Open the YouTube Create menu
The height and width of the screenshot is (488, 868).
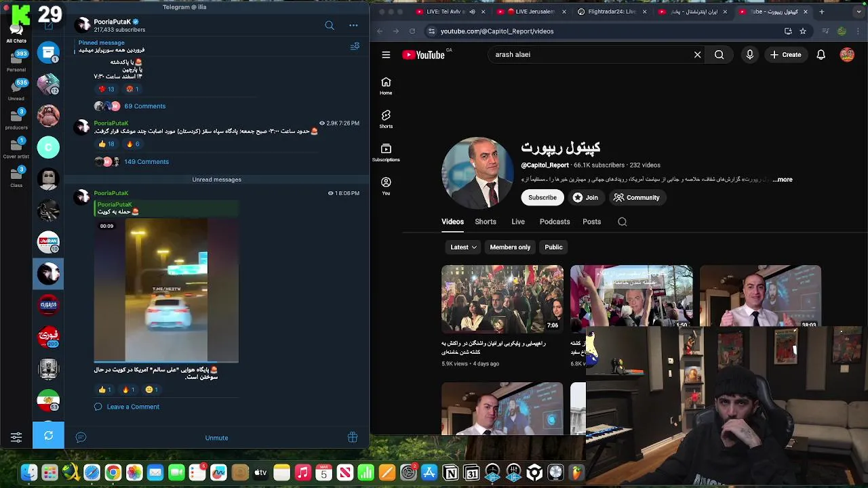point(785,55)
